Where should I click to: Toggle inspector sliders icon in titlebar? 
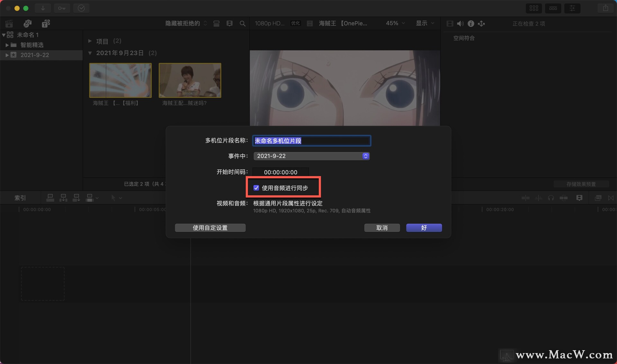pos(572,8)
